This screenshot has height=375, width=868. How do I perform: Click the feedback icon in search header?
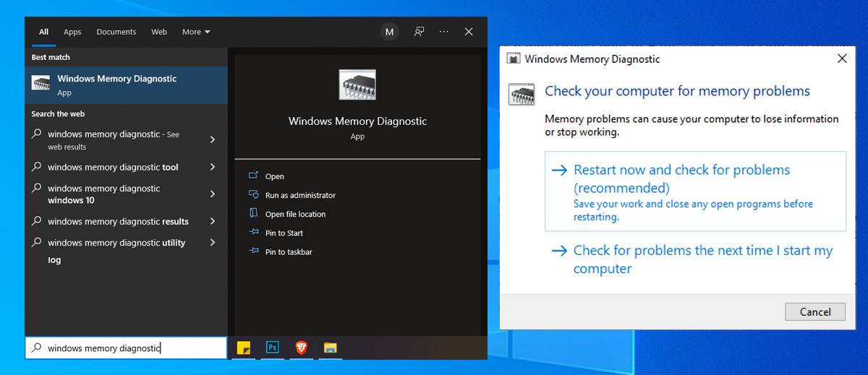pos(419,32)
